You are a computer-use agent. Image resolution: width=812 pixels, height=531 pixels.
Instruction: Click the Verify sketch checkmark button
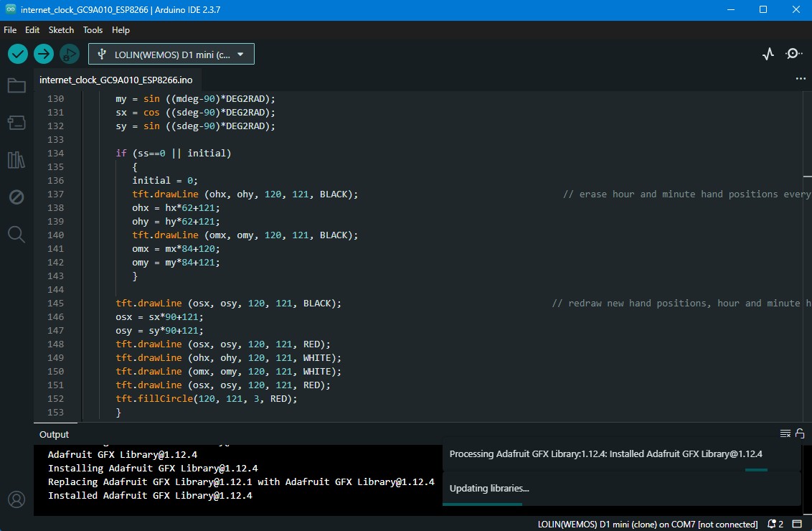pos(18,54)
